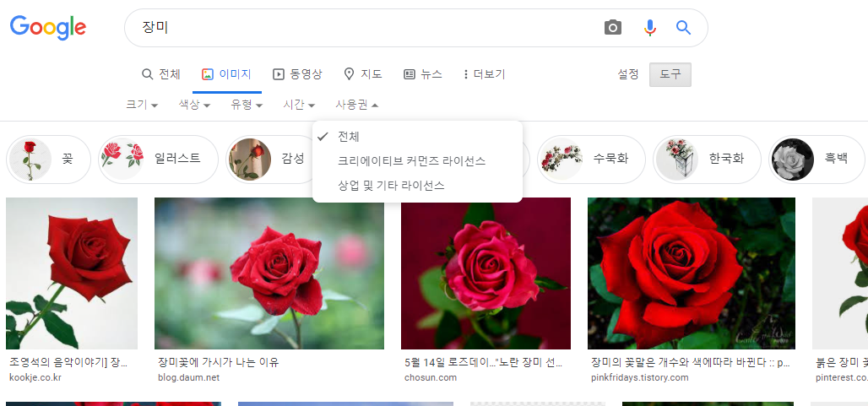Collapse the 사용권 usage rights dropdown
This screenshot has height=406, width=868.
tap(357, 105)
